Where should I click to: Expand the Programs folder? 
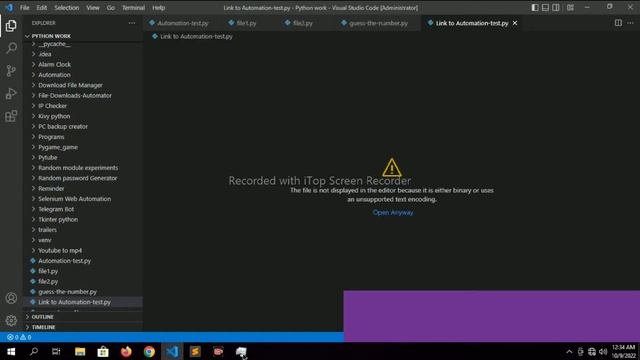(51, 137)
